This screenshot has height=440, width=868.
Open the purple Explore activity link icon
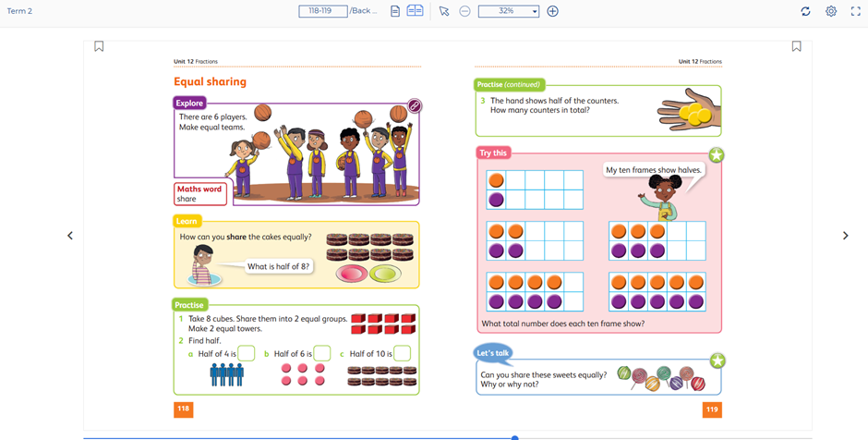(x=415, y=106)
